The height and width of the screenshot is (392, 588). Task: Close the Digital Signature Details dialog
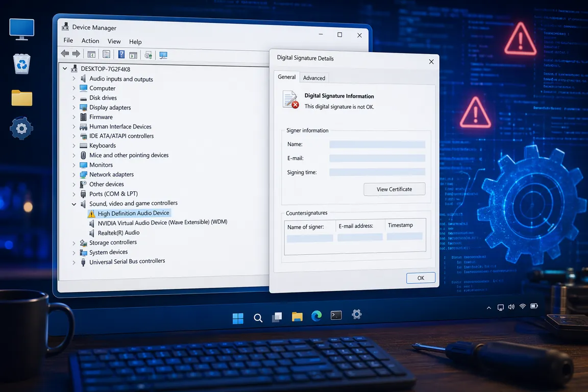pyautogui.click(x=431, y=62)
